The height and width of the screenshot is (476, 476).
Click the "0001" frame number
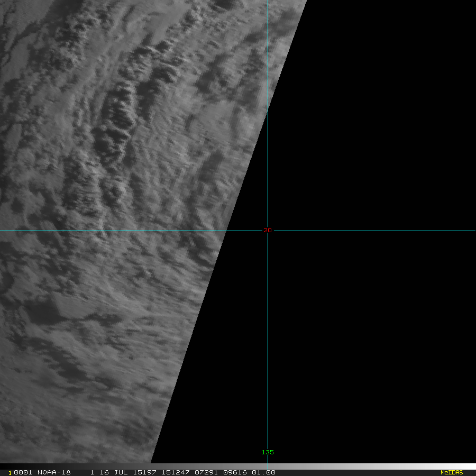coord(21,472)
